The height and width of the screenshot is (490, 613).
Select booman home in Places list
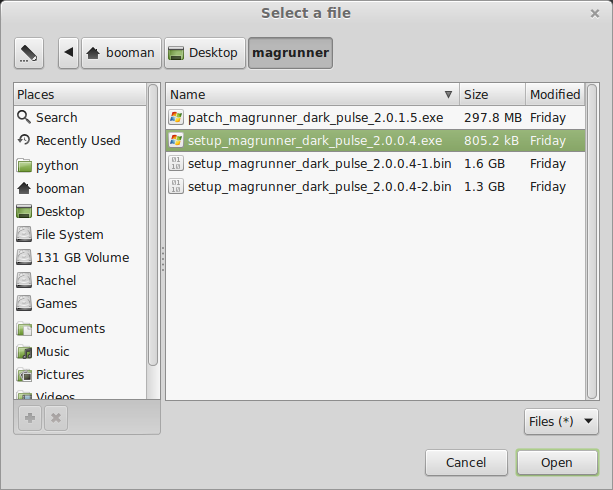[x=80, y=188]
